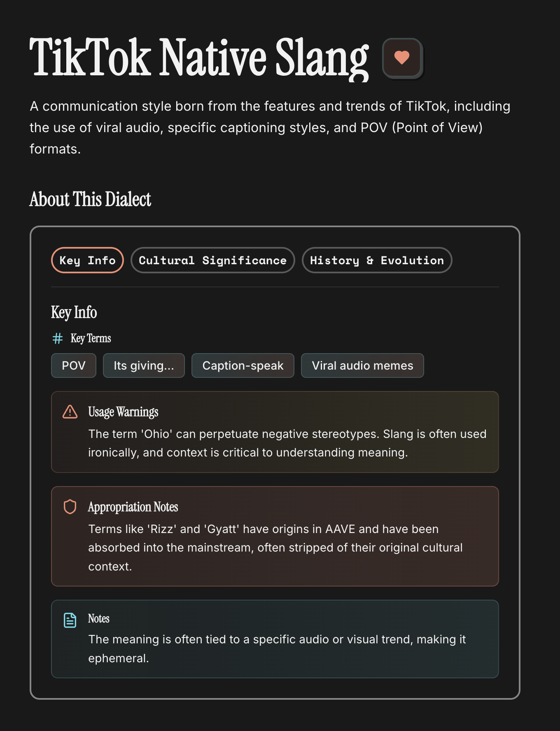Image resolution: width=560 pixels, height=731 pixels.
Task: Click the Key Info section heading
Action: tap(74, 312)
